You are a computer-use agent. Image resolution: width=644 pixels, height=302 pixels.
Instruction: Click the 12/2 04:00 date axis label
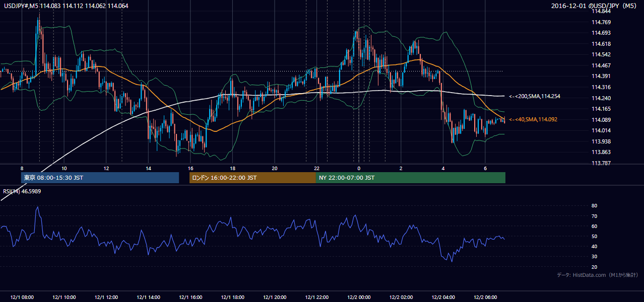coord(443,297)
